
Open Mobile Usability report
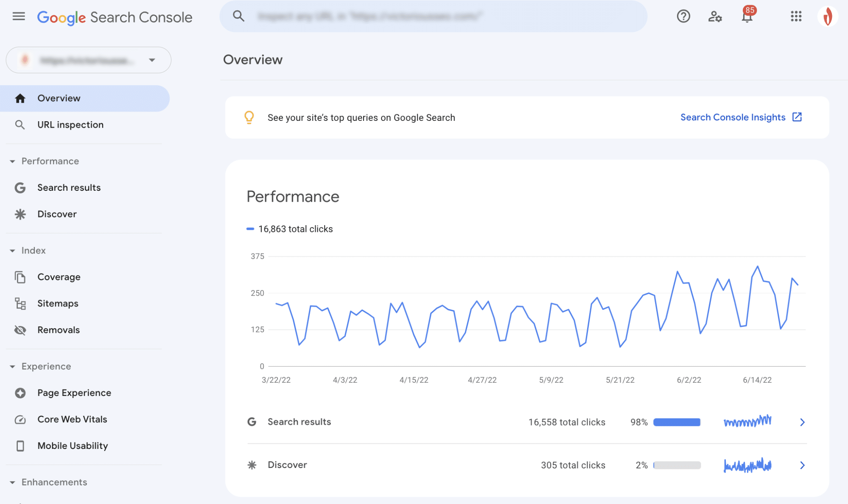tap(85, 446)
